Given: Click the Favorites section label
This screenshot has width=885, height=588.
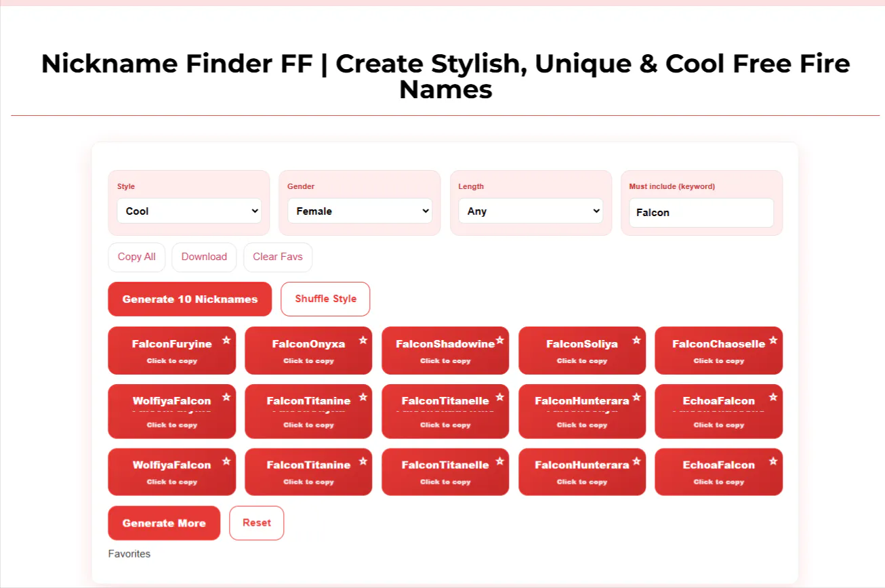Looking at the screenshot, I should point(129,554).
